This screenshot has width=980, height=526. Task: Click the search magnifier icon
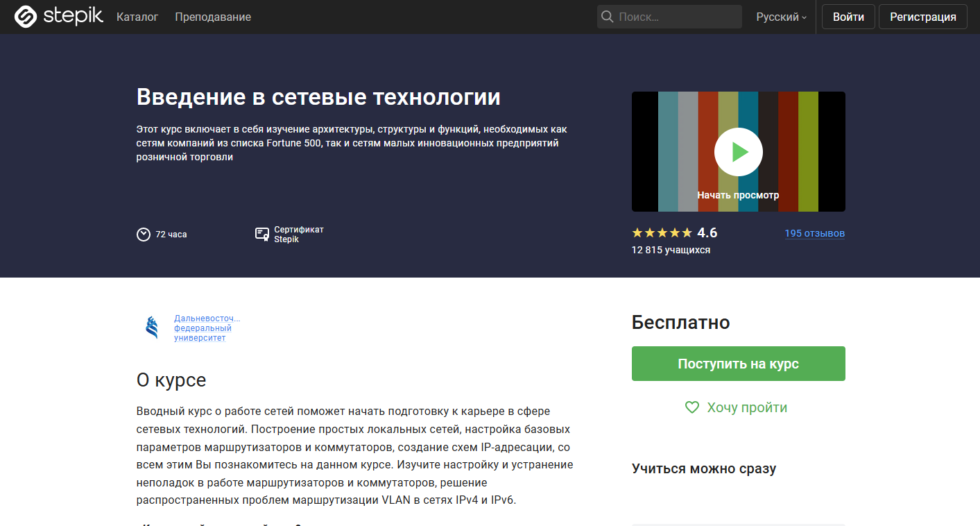(607, 16)
